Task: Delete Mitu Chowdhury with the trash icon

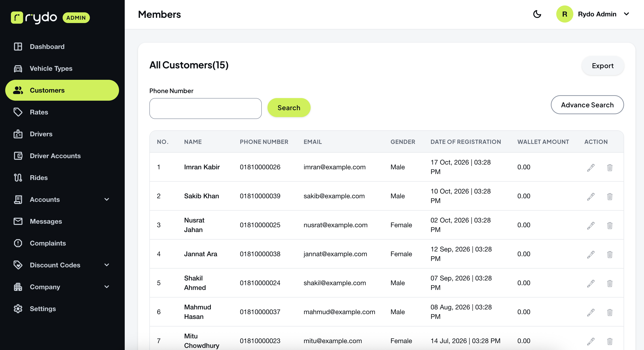Action: point(610,341)
